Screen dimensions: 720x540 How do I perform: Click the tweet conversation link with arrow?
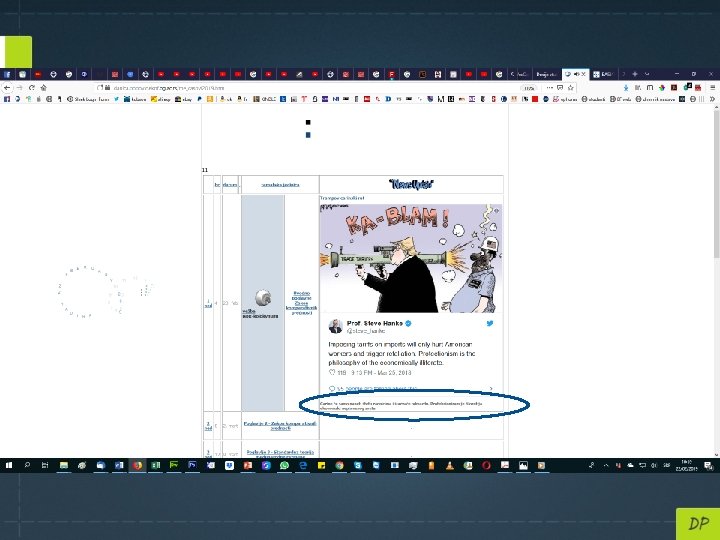point(411,388)
